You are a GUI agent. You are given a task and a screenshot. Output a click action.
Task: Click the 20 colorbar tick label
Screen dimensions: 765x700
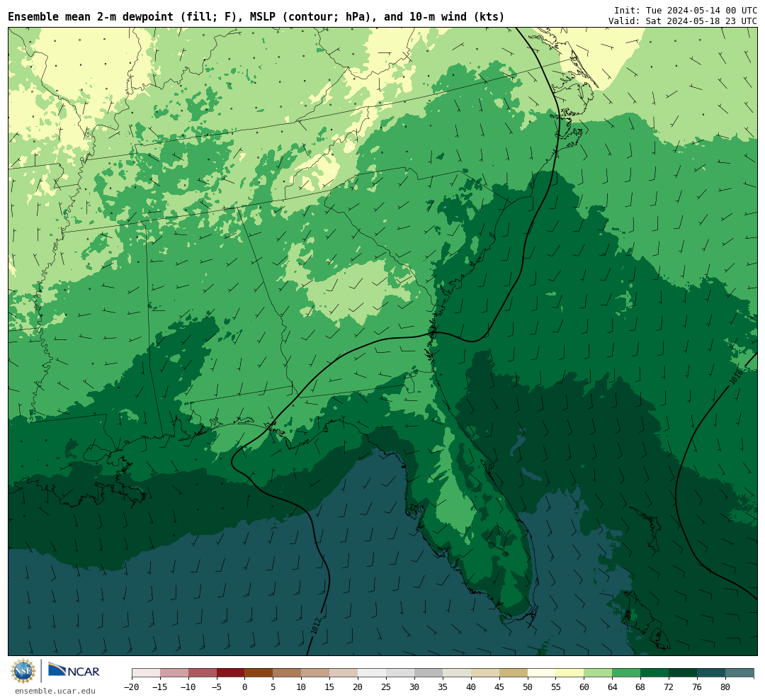[x=358, y=687]
